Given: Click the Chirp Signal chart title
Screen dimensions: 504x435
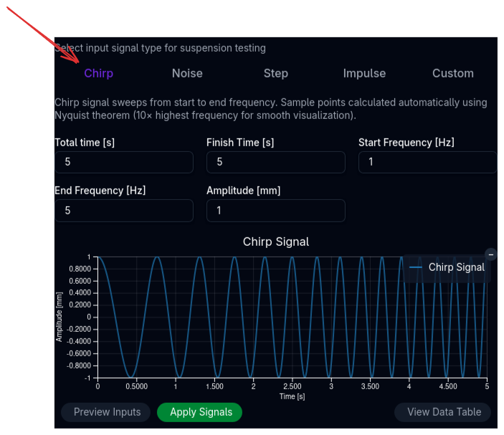Looking at the screenshot, I should tap(276, 242).
